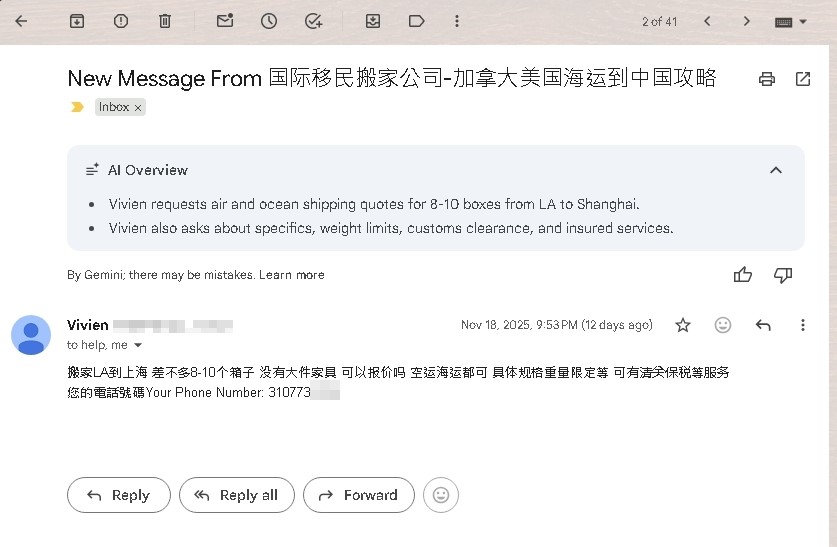
Task: Remove the Inbox label with x
Action: pyautogui.click(x=138, y=107)
